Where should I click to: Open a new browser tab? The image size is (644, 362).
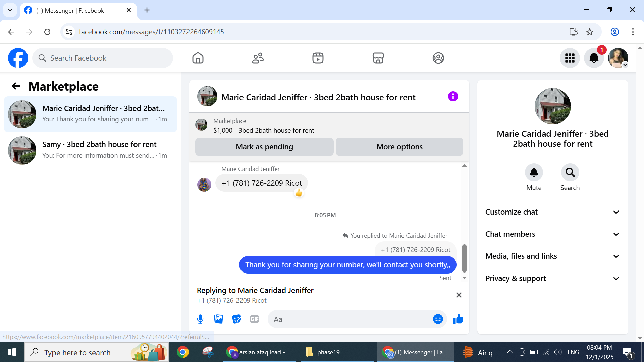[147, 10]
